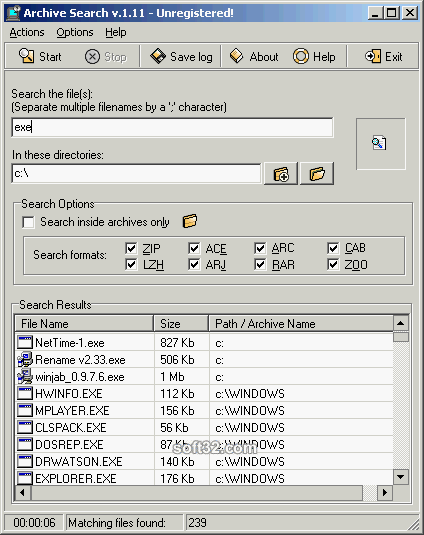424x535 pixels.
Task: Click the horizontal scrollbar right arrow
Action: pos(385,493)
